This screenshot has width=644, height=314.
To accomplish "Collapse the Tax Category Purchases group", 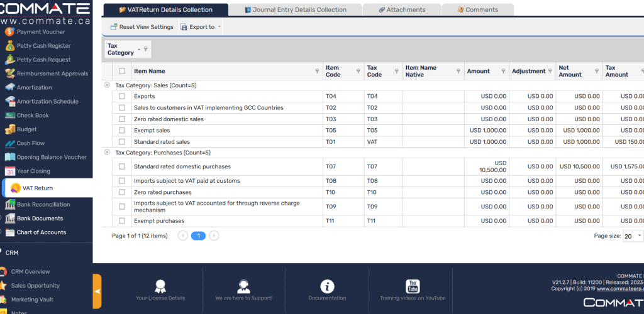I will (x=107, y=152).
